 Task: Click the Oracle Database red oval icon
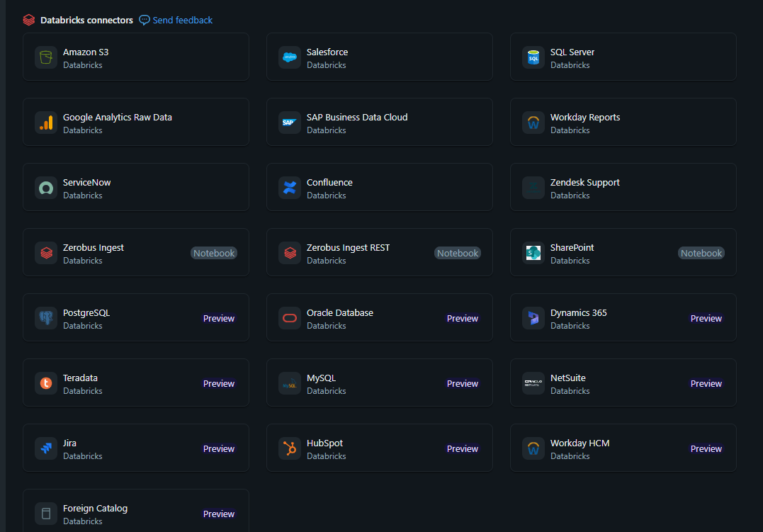coord(290,318)
